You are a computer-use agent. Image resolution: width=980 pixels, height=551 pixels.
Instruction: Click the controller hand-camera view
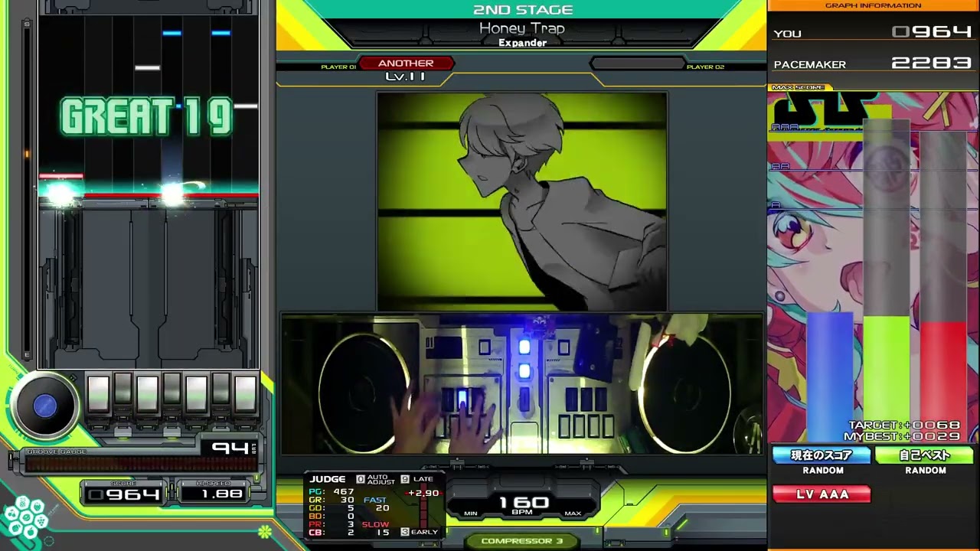[522, 383]
